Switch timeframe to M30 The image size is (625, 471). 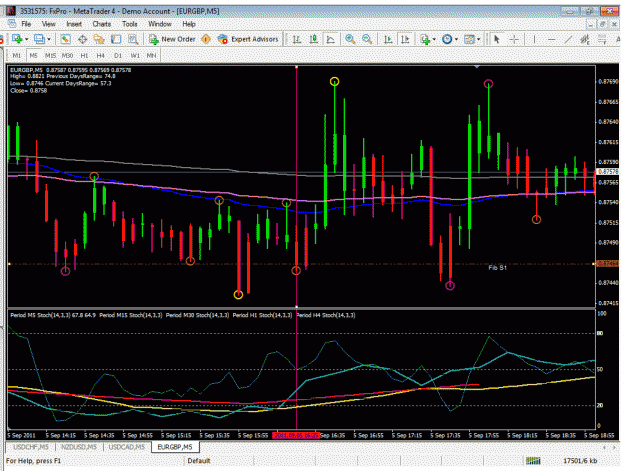coord(67,55)
